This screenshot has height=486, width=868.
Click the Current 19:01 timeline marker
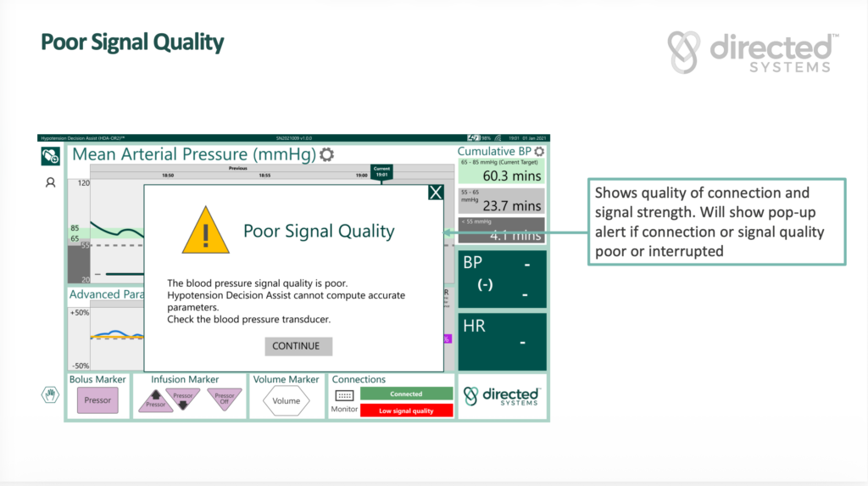(x=381, y=171)
